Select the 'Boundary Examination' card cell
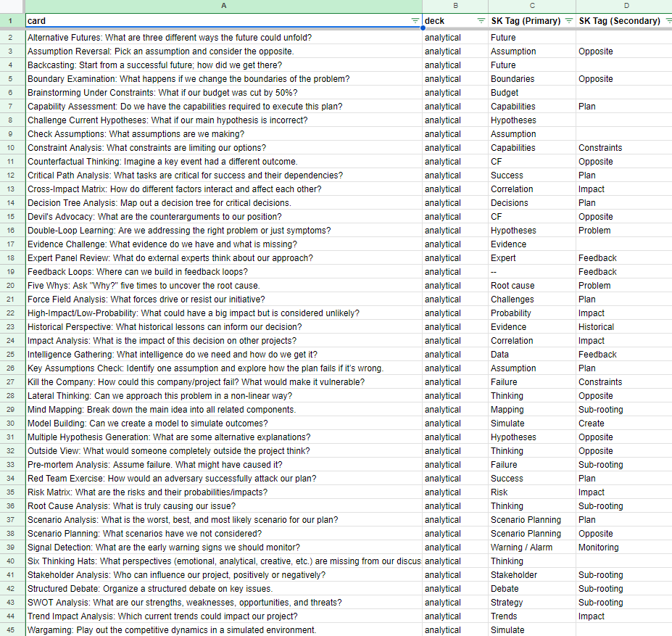Viewport: 672px width, 636px height. coord(224,79)
